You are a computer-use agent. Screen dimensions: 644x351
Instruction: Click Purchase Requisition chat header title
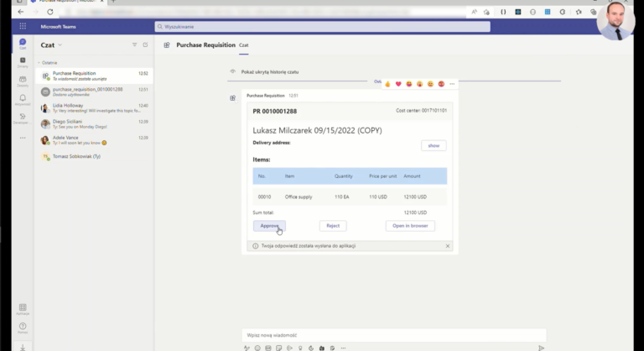[205, 45]
